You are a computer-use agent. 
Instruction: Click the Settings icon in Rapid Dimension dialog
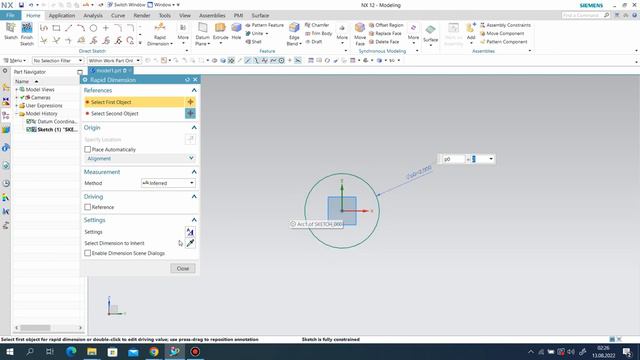(190, 232)
